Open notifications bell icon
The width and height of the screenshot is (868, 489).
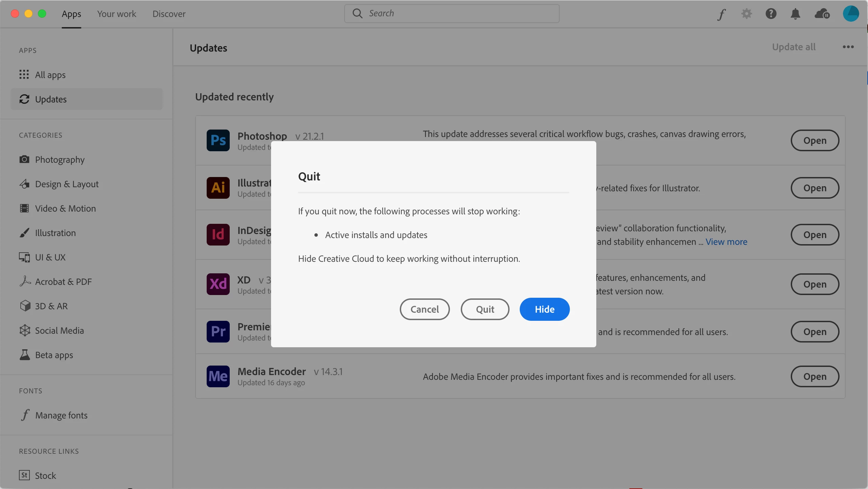coord(795,14)
